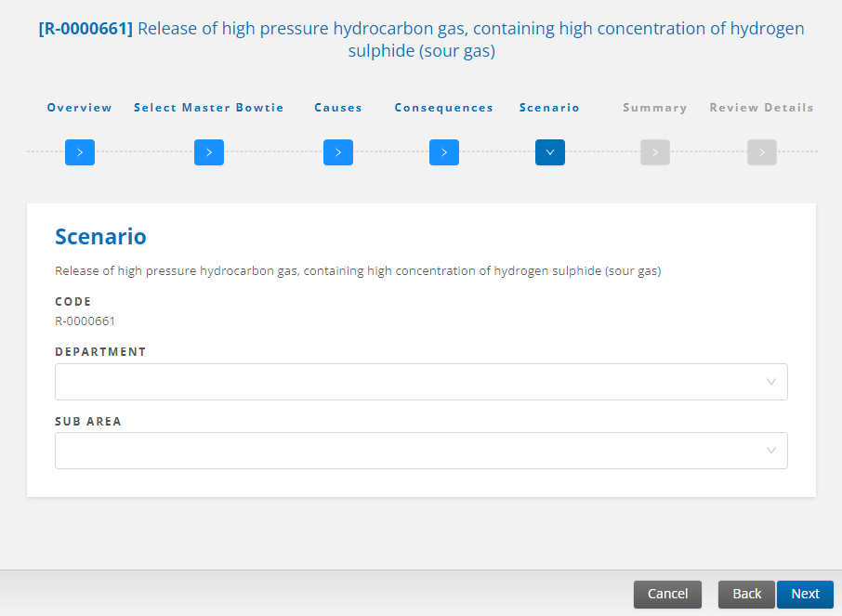Click the Summary step label
Image resolution: width=842 pixels, height=616 pixels.
(655, 108)
